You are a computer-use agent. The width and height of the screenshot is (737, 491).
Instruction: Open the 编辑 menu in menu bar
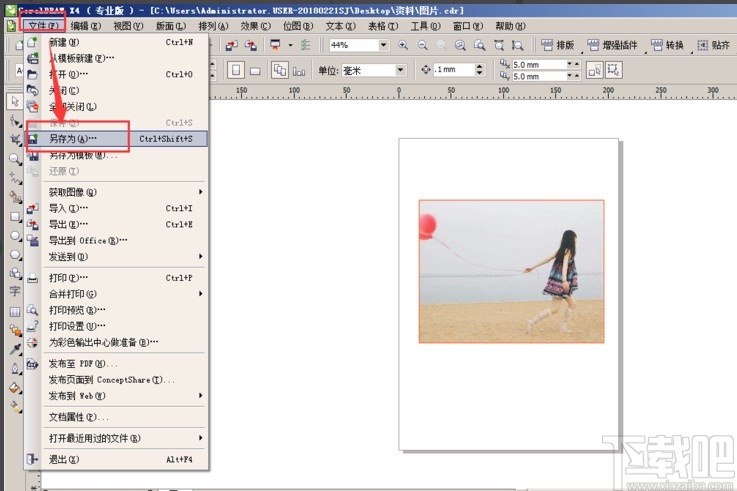tap(86, 26)
